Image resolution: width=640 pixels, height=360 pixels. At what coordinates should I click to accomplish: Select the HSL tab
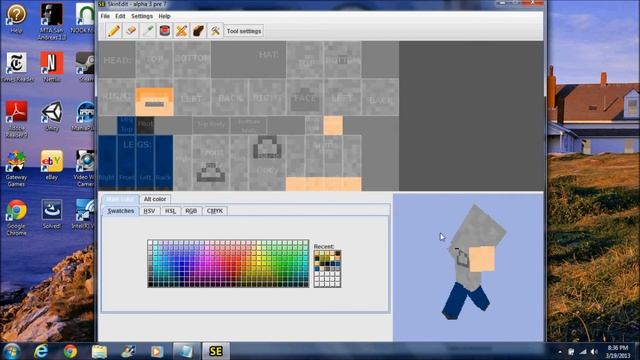tap(170, 211)
